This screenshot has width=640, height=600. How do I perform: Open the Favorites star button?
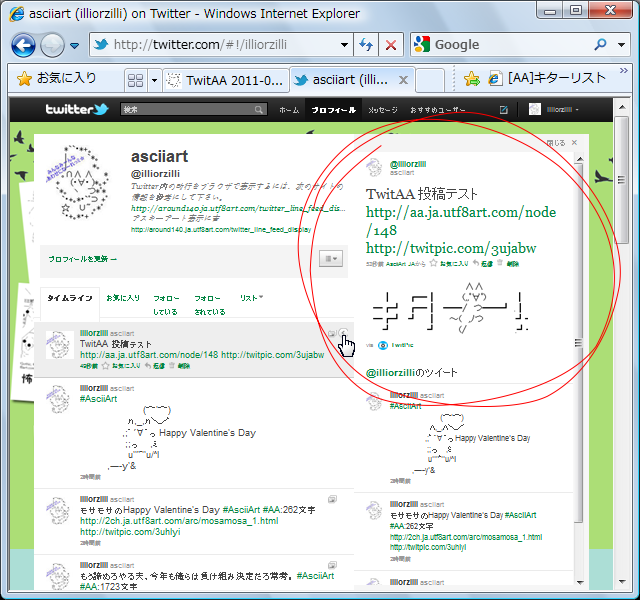(56, 78)
